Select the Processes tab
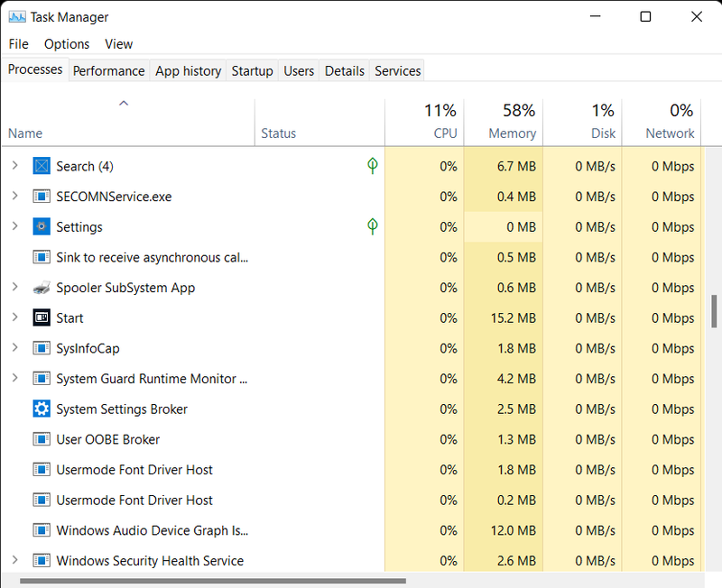This screenshot has height=588, width=722. click(x=35, y=69)
